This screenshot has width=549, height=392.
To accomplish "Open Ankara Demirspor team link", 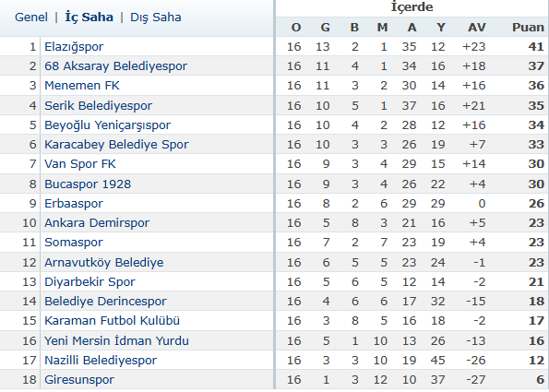I will pyautogui.click(x=97, y=222).
